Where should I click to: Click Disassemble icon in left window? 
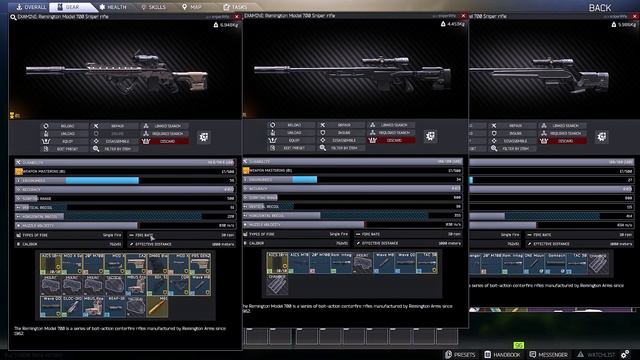coord(96,141)
